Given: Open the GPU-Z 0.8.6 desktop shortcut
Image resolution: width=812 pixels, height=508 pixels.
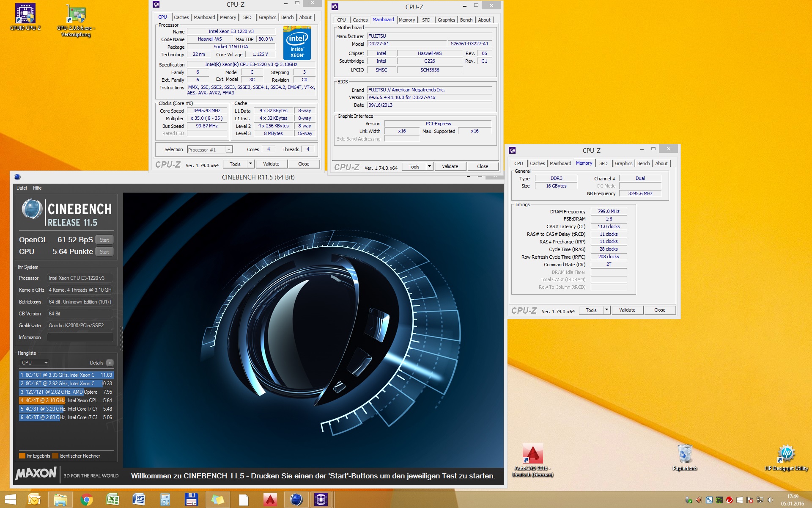Looking at the screenshot, I should pyautogui.click(x=76, y=21).
